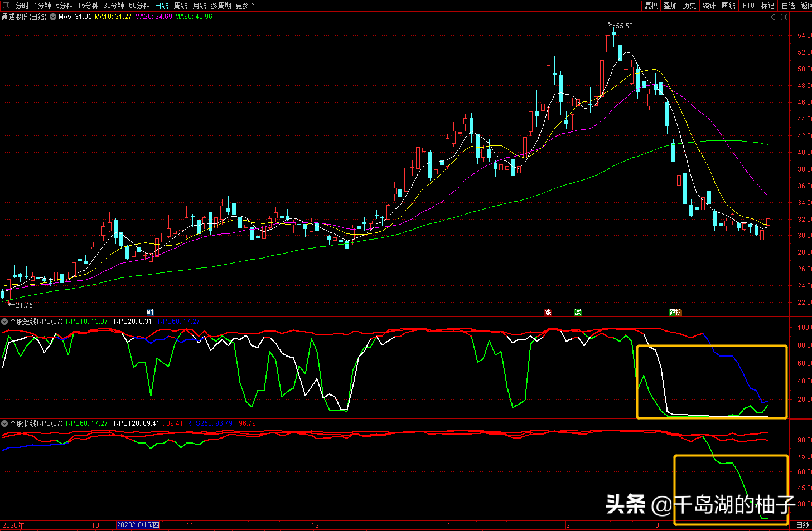812x531 pixels.
Task: Click the 55.50 high price label
Action: (x=624, y=26)
